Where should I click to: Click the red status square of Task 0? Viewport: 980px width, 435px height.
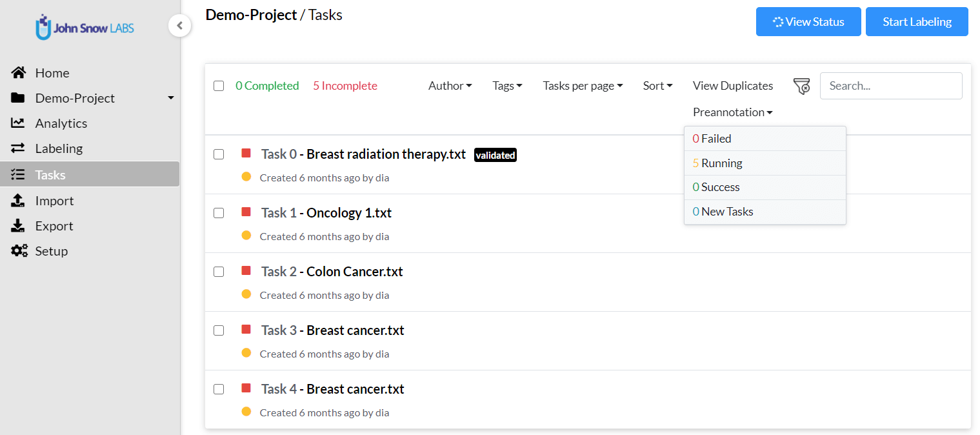246,153
